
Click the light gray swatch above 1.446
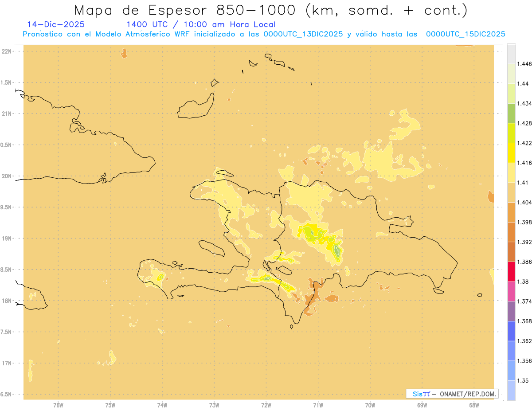tap(511, 54)
